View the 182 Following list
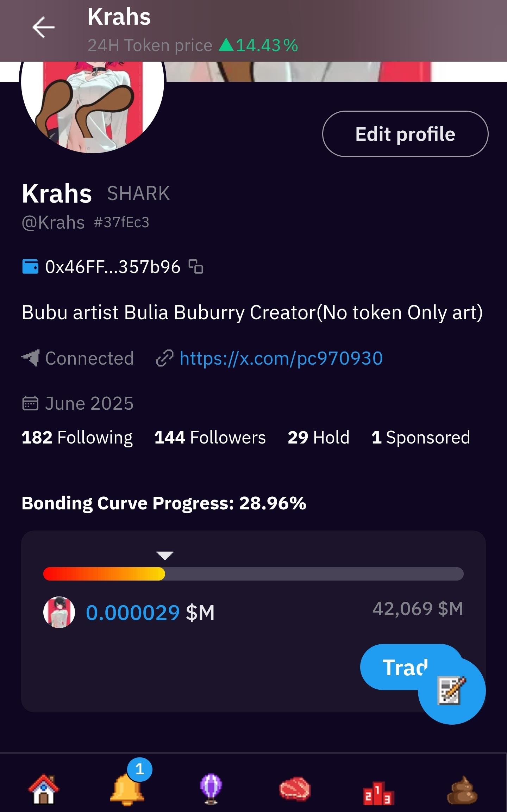Viewport: 507px width, 812px height. click(x=77, y=438)
